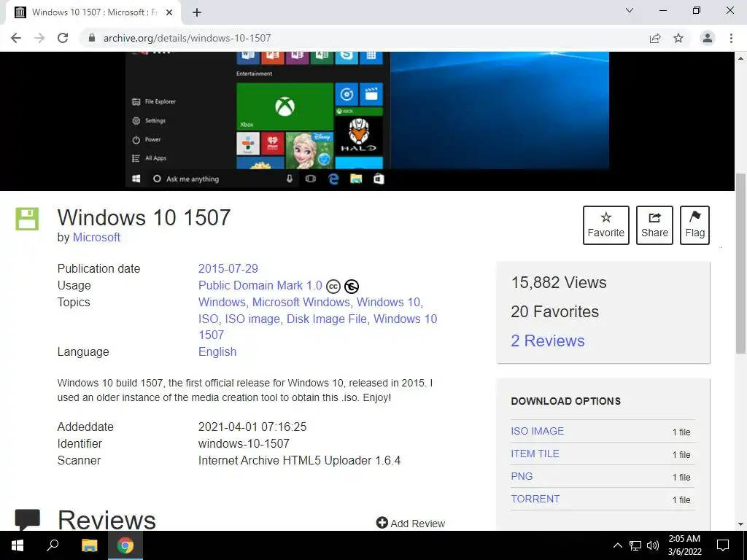This screenshot has height=560, width=747.
Task: Click the identifier value windows-10-1507
Action: (x=244, y=444)
